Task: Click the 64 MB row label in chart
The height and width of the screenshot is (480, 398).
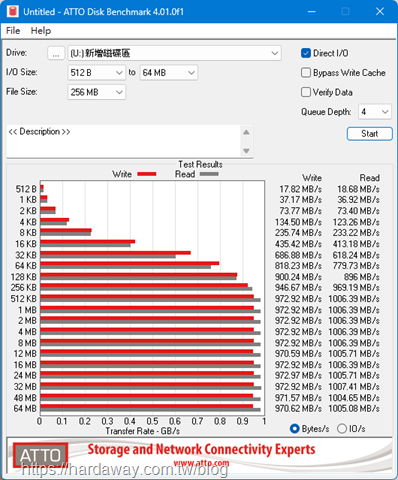Action: (x=25, y=408)
